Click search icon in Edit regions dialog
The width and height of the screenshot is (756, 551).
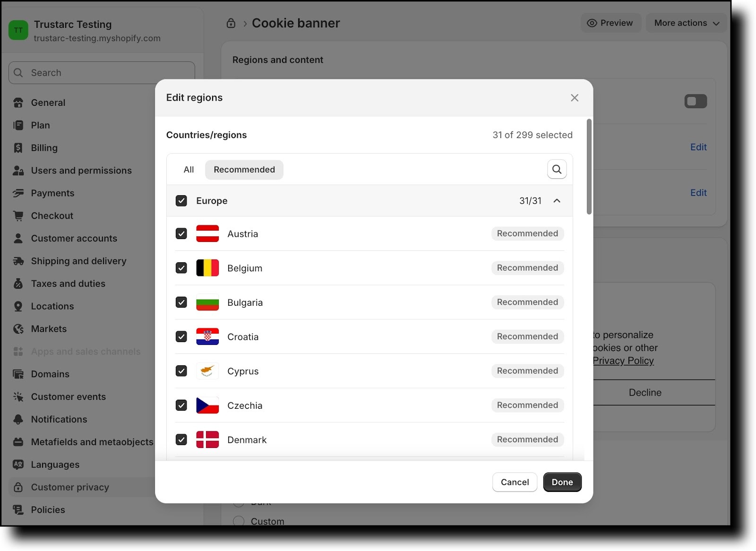[x=557, y=169]
